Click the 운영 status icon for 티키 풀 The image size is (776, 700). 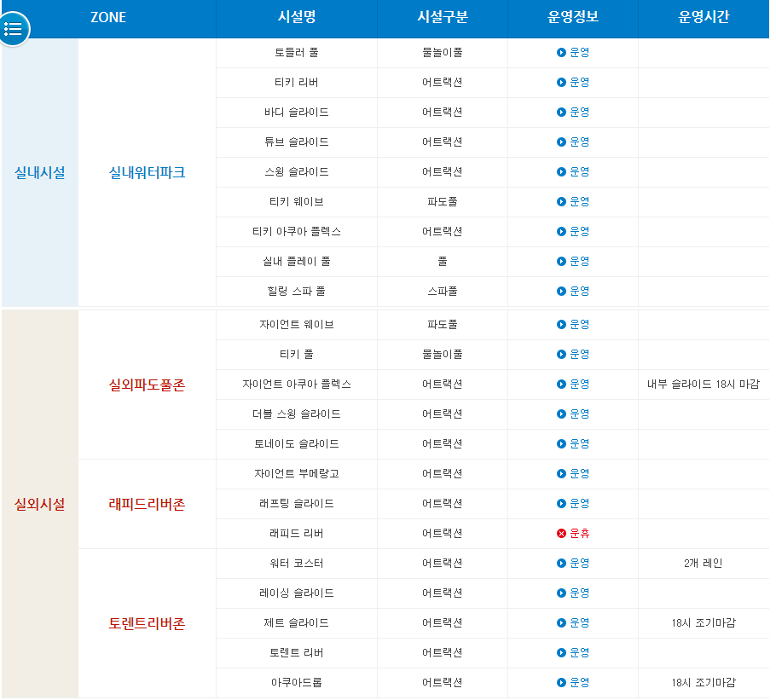(561, 354)
